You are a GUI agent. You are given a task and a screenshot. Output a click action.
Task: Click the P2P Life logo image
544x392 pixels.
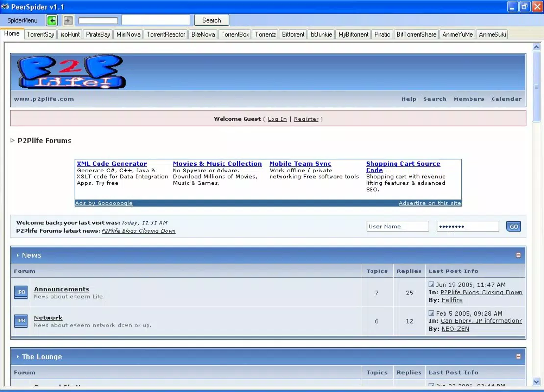coord(71,72)
